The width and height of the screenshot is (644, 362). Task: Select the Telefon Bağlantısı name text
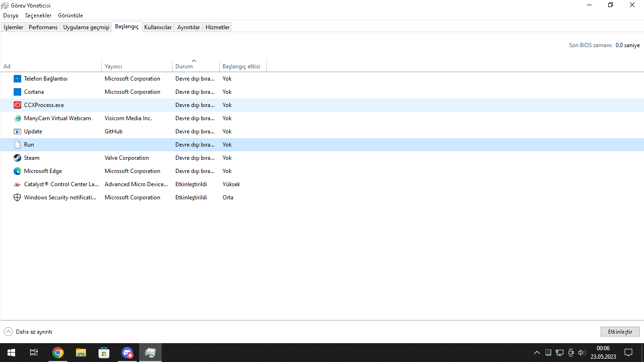coord(46,79)
